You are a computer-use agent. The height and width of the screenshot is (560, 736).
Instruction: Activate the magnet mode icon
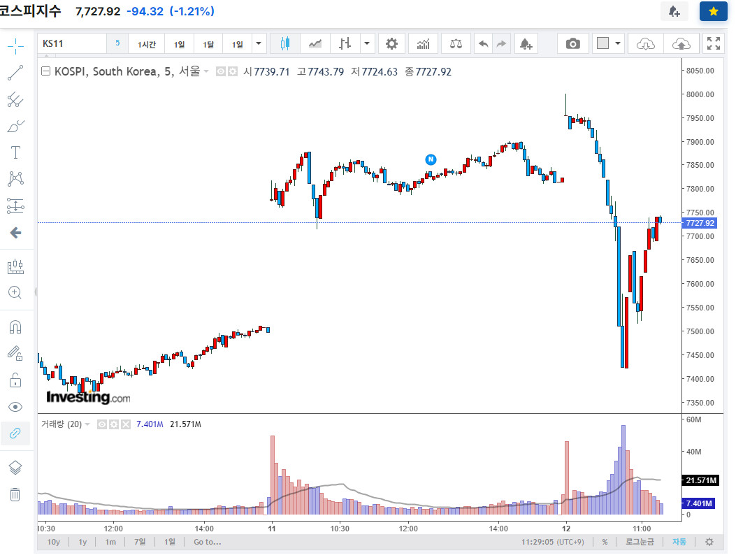click(x=15, y=326)
